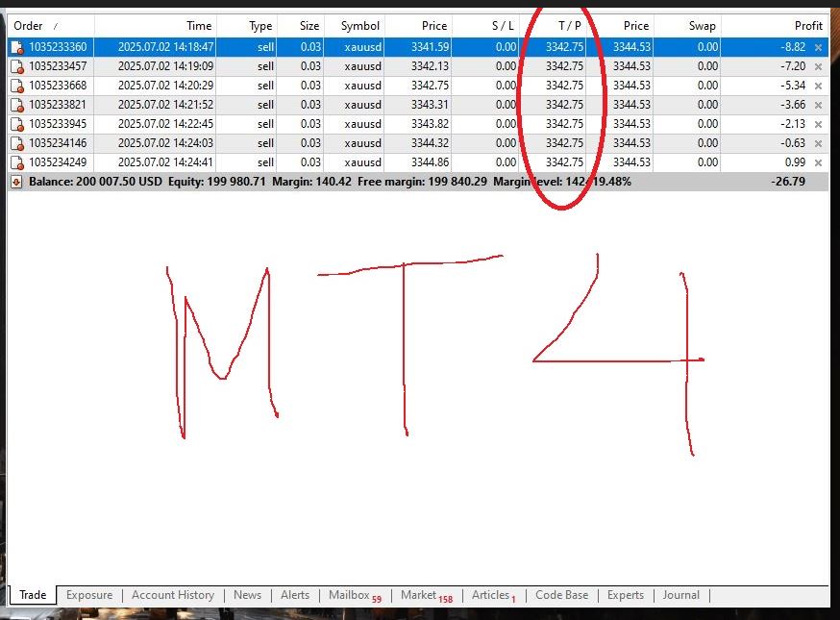
Task: Click time 2025.07.02 14:20:29
Action: pyautogui.click(x=165, y=86)
